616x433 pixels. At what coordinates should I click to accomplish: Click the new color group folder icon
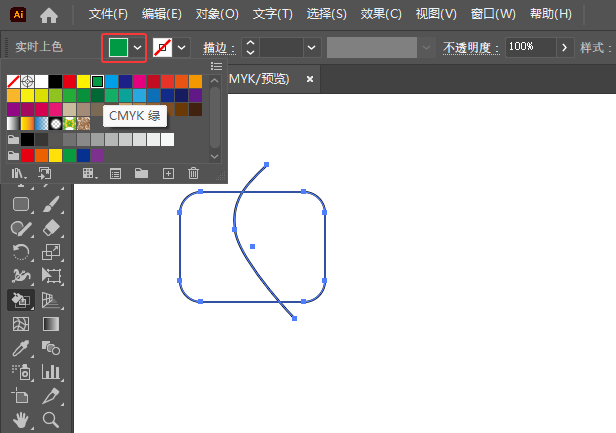coord(141,173)
